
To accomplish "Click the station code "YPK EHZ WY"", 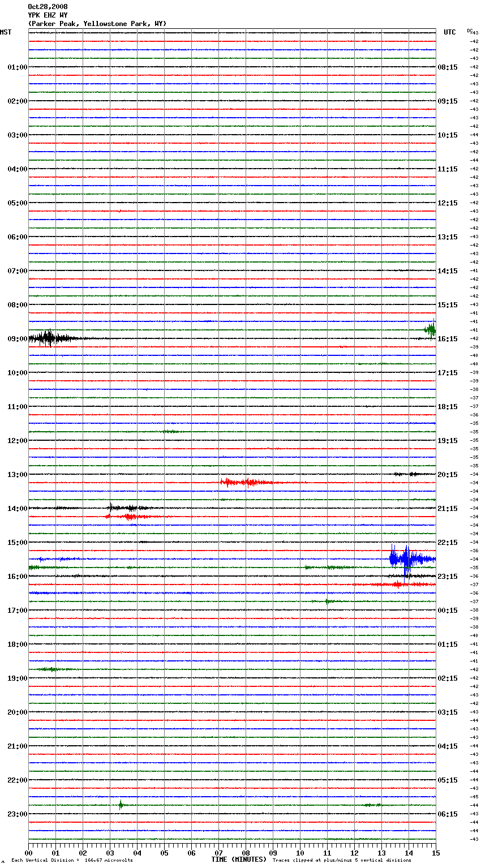I will point(48,15).
